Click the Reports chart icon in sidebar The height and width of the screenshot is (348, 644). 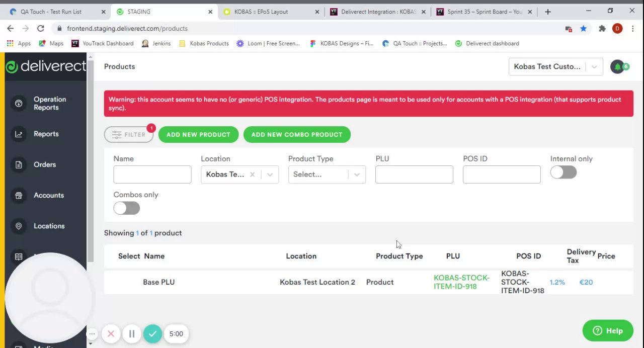[x=19, y=134]
